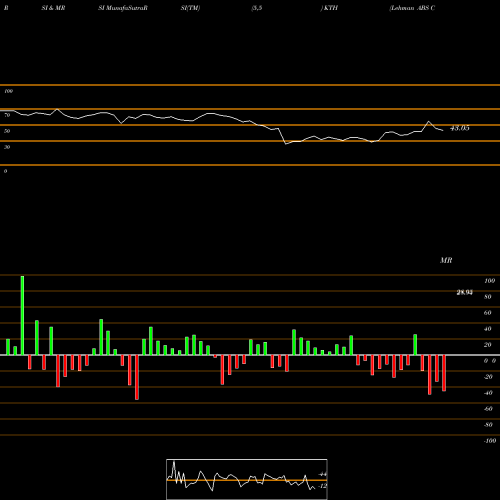Click the MR axis label -60
Image resolution: width=500 pixels, height=500 pixels.
pos(488,409)
